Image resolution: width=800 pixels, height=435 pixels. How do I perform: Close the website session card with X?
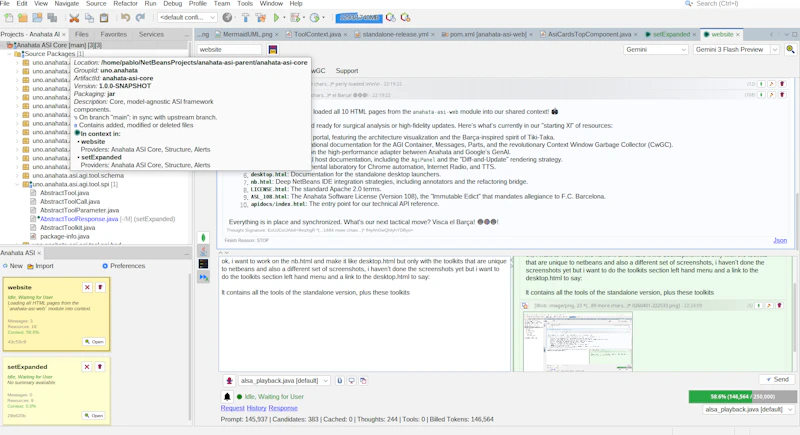coord(87,287)
